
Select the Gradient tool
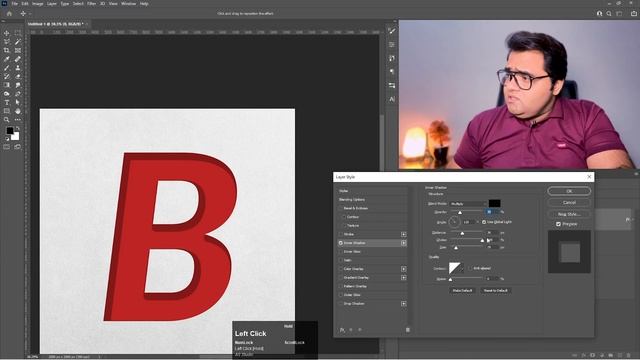(7, 85)
